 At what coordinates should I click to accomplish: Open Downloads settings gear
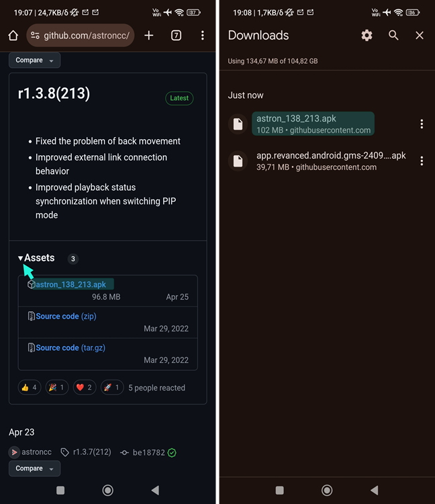click(367, 36)
